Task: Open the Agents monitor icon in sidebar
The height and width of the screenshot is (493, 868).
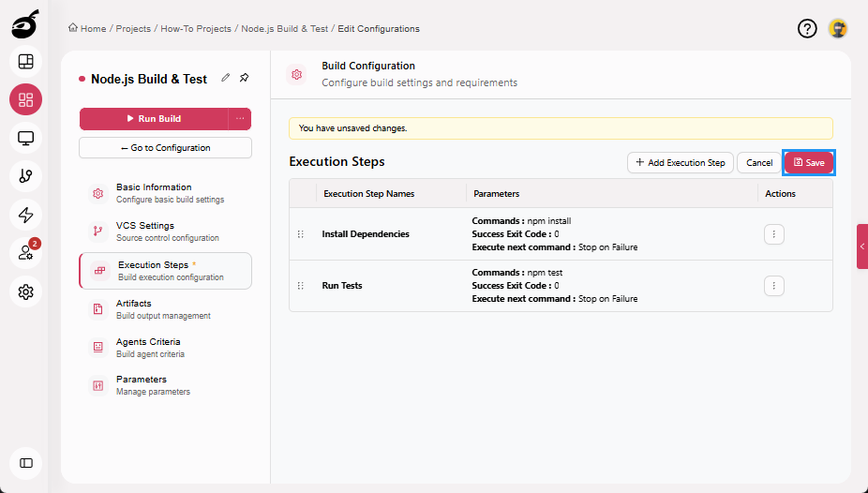Action: click(25, 138)
